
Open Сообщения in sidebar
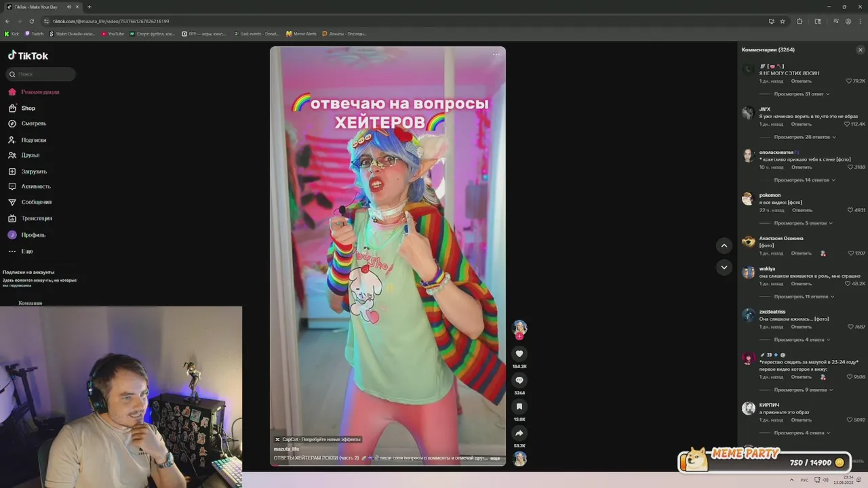point(30,202)
